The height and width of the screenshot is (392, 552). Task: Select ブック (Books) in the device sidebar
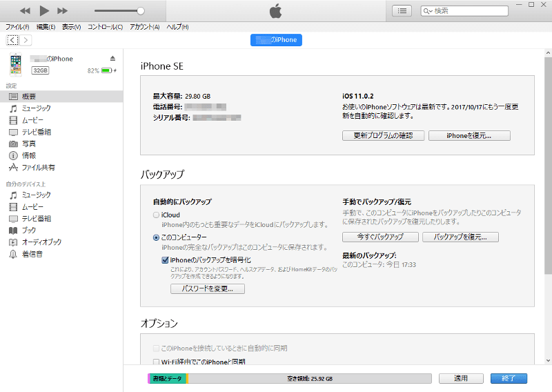(x=28, y=230)
